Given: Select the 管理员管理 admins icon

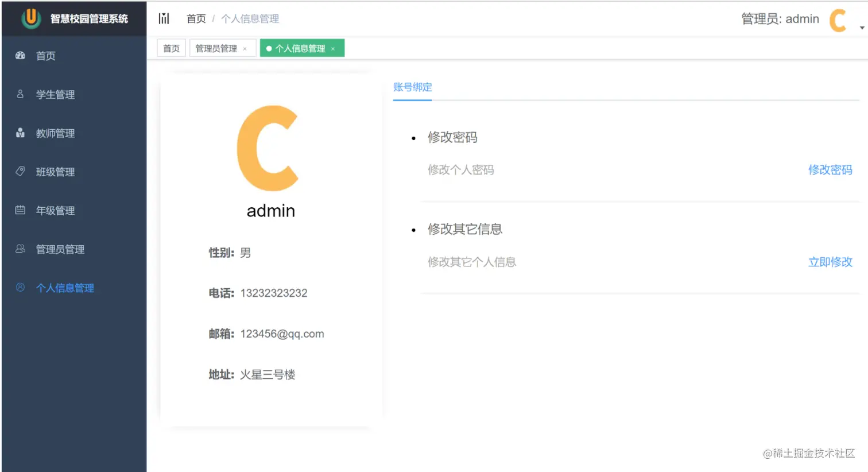Looking at the screenshot, I should coord(19,249).
